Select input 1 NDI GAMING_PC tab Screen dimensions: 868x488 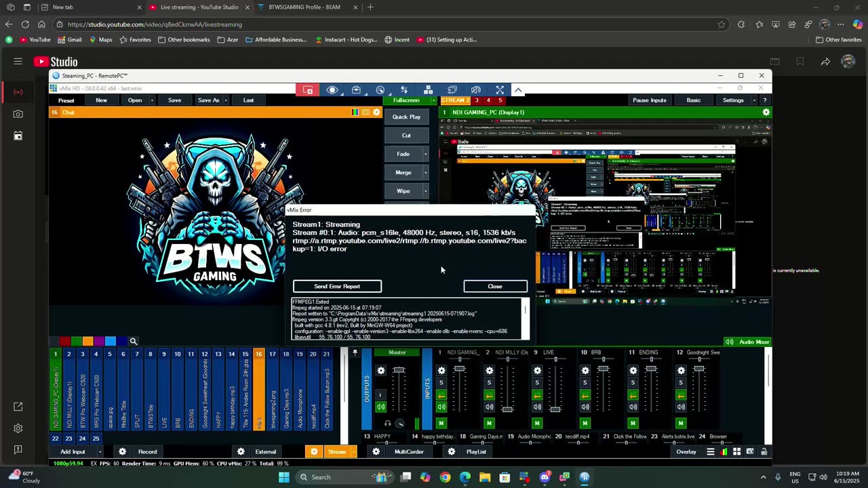tap(55, 389)
